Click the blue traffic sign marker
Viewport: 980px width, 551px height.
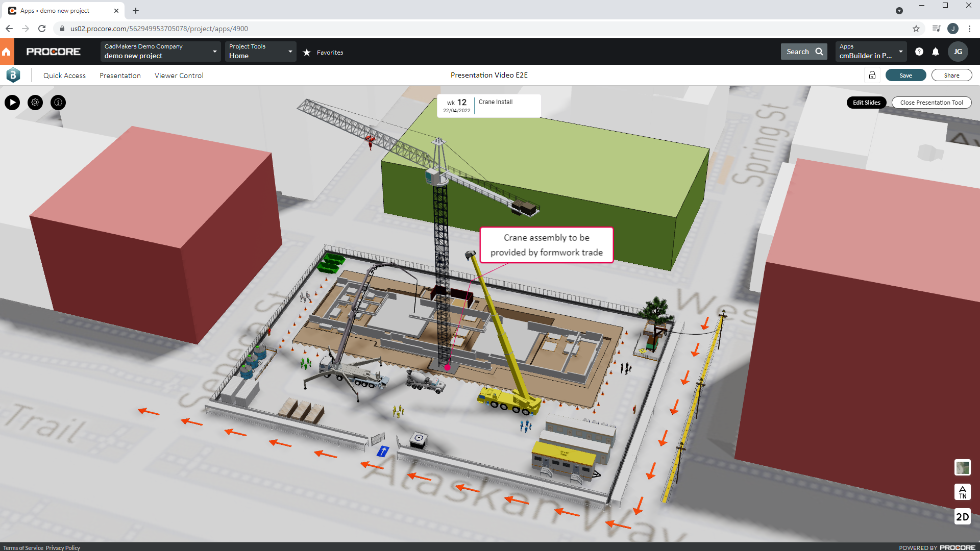click(383, 452)
